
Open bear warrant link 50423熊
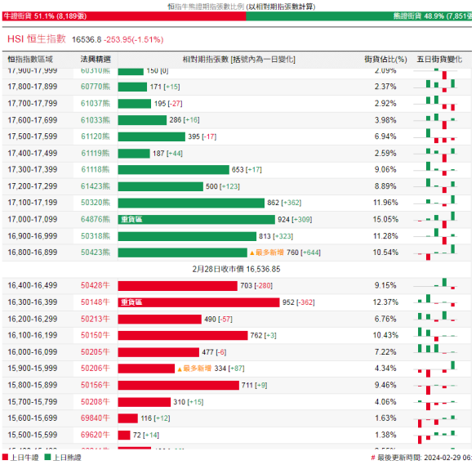pos(96,253)
